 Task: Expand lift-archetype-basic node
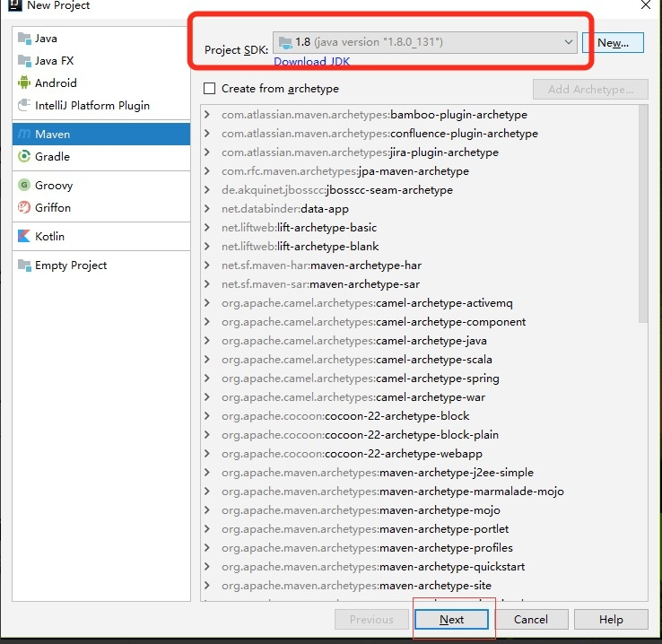point(207,228)
